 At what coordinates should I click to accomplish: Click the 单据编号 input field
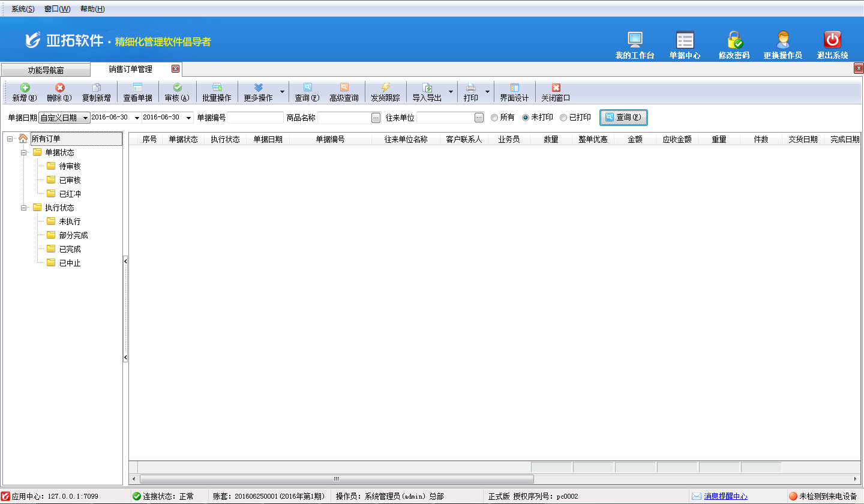pos(255,118)
